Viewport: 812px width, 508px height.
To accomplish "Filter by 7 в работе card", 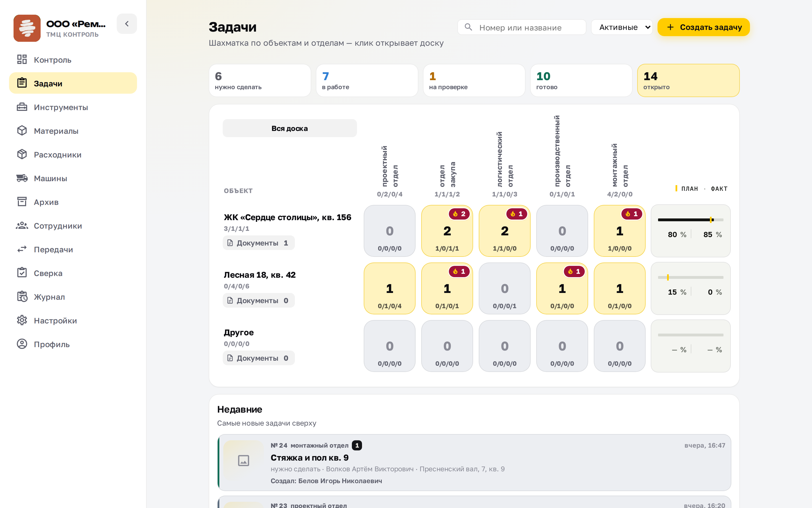I will click(367, 81).
